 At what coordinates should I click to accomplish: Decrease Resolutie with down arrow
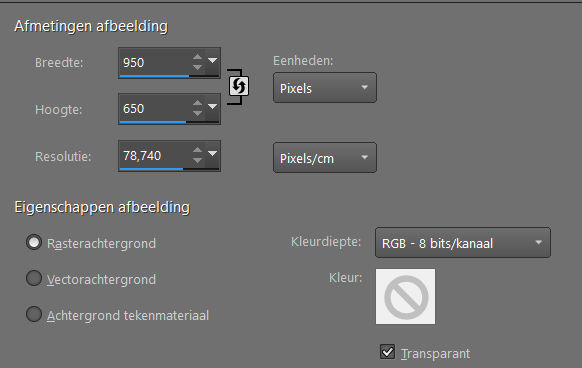197,160
